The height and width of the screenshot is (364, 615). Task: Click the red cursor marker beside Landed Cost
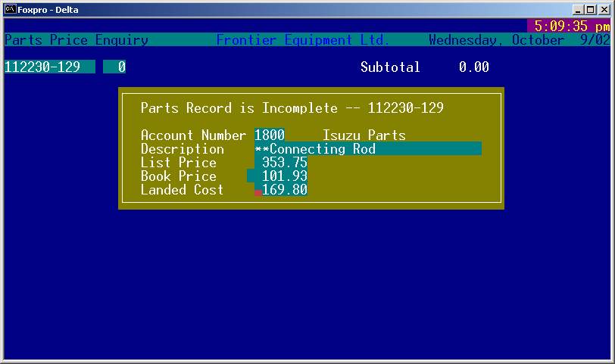[258, 193]
